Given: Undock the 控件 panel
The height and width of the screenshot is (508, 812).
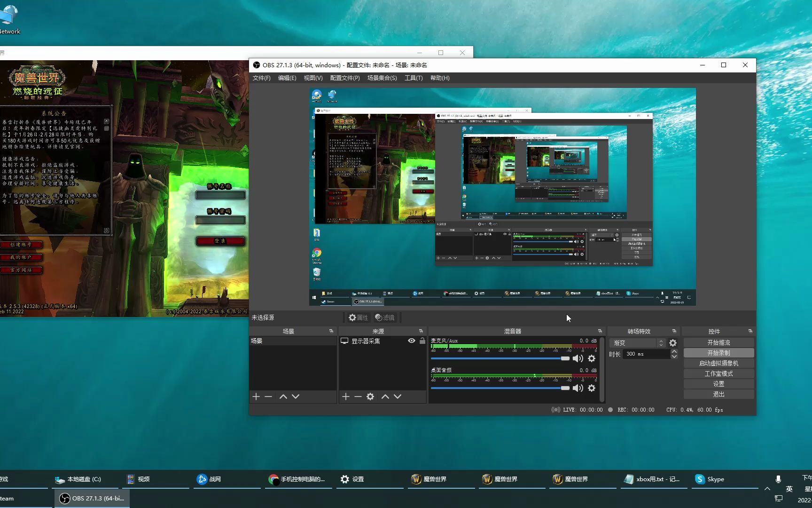Looking at the screenshot, I should pyautogui.click(x=750, y=331).
